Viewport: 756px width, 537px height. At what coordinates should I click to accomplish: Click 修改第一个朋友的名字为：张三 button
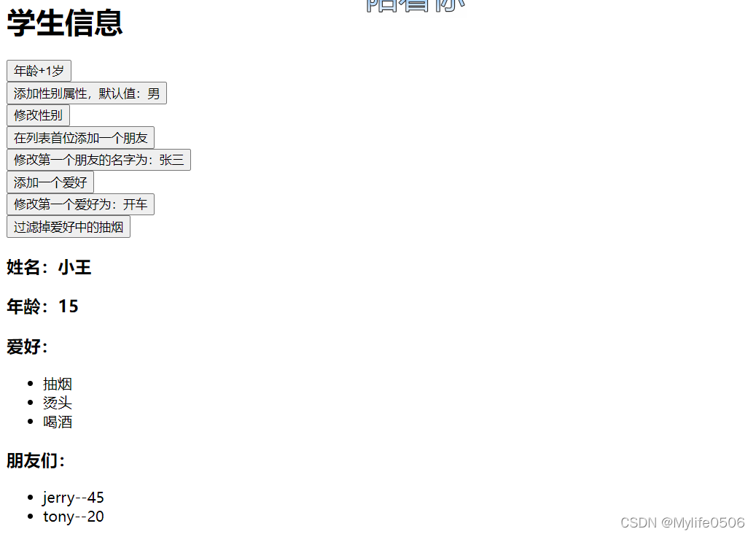99,160
